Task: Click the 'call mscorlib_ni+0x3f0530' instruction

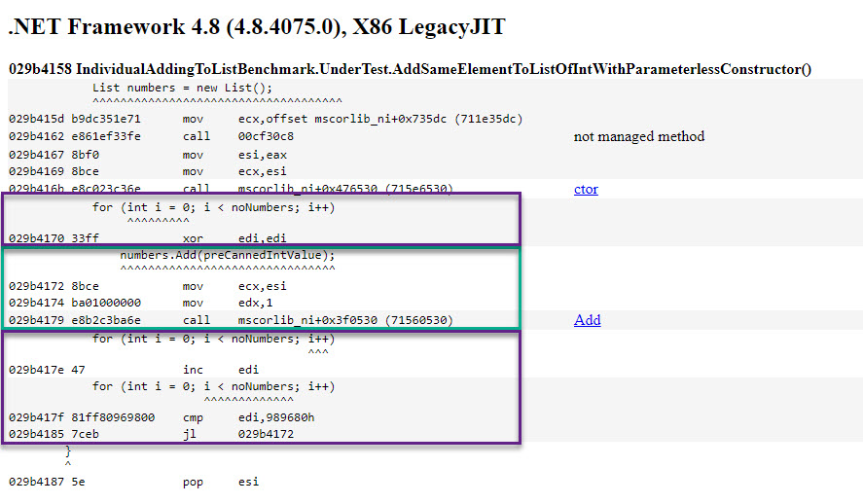Action: point(317,320)
